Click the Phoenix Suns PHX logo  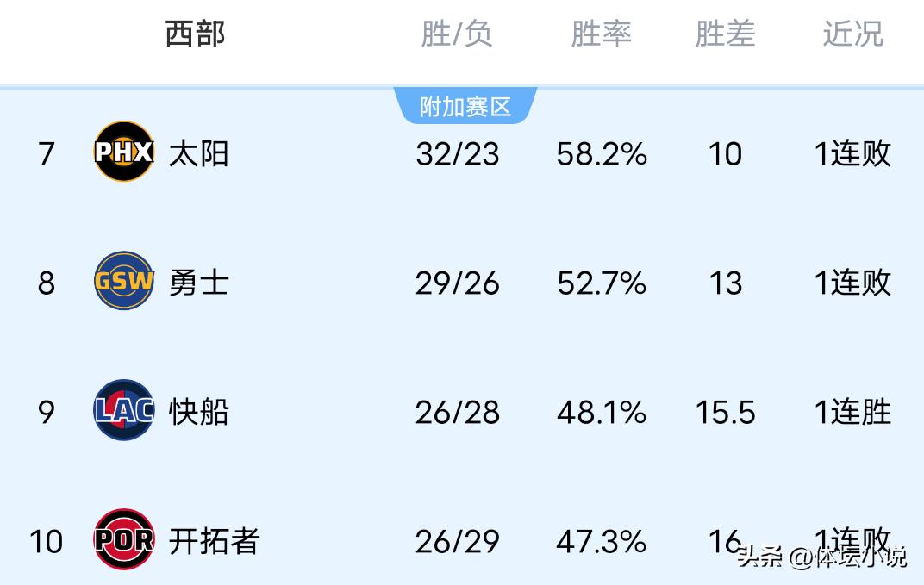click(123, 152)
